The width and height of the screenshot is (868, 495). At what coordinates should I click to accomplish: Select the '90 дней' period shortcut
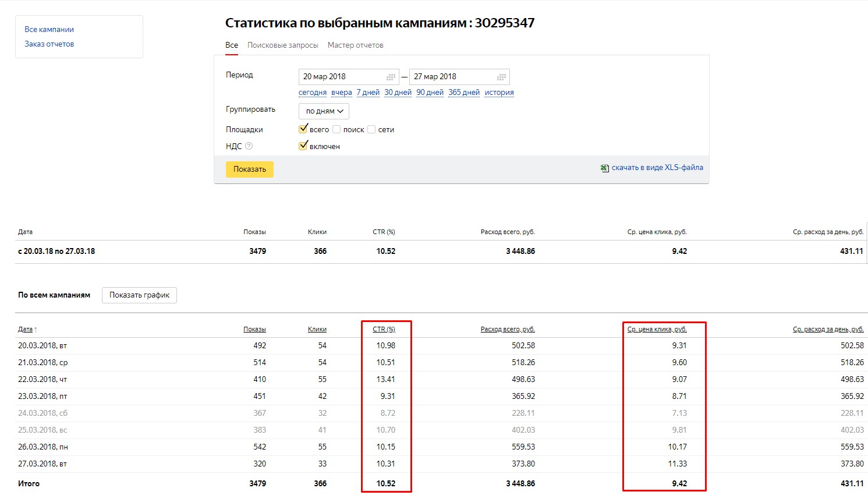[430, 93]
